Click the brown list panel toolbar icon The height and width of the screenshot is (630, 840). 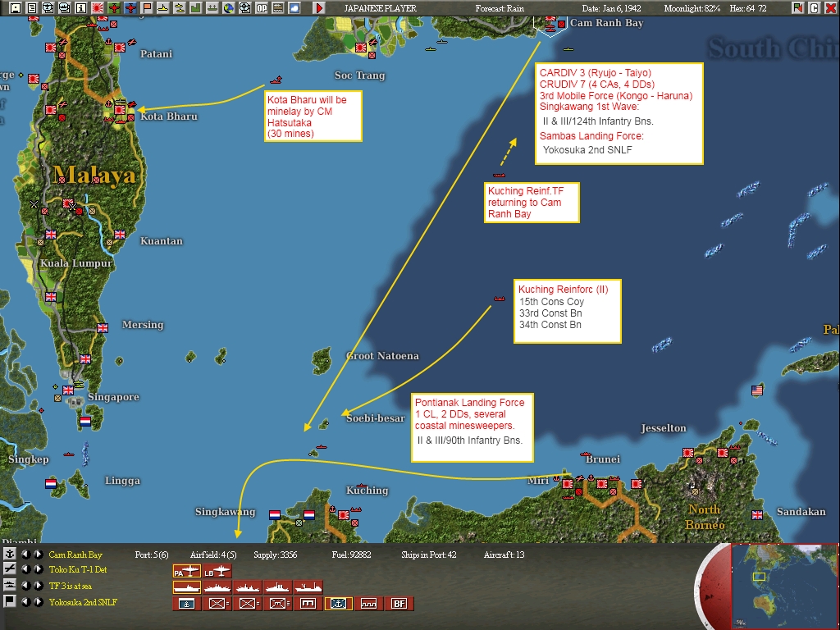click(x=277, y=7)
